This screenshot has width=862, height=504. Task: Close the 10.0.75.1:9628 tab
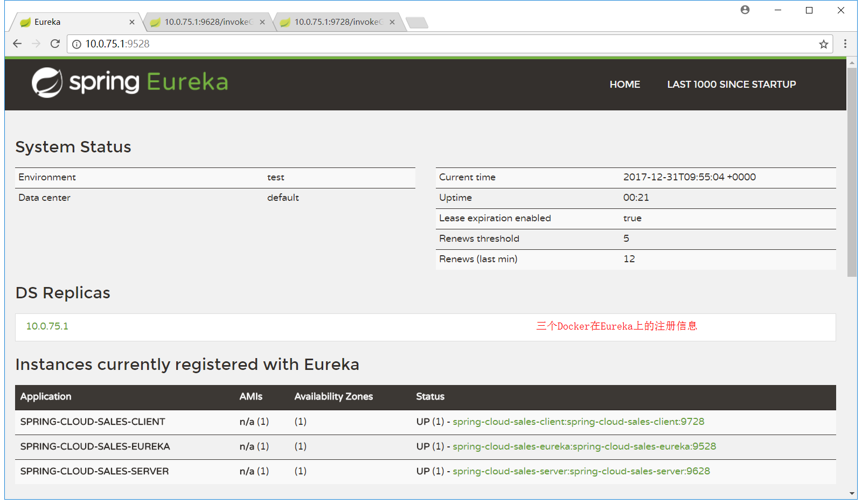pyautogui.click(x=262, y=22)
